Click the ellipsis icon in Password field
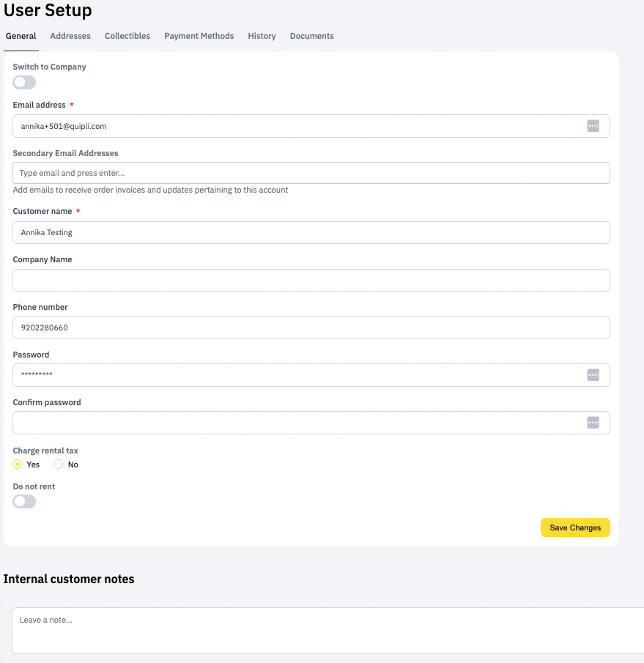Screen dimensions: 644x663 593,374
